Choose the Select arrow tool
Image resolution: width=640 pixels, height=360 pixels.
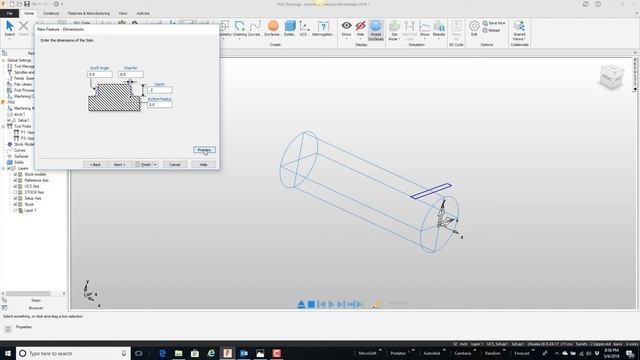coord(9,29)
